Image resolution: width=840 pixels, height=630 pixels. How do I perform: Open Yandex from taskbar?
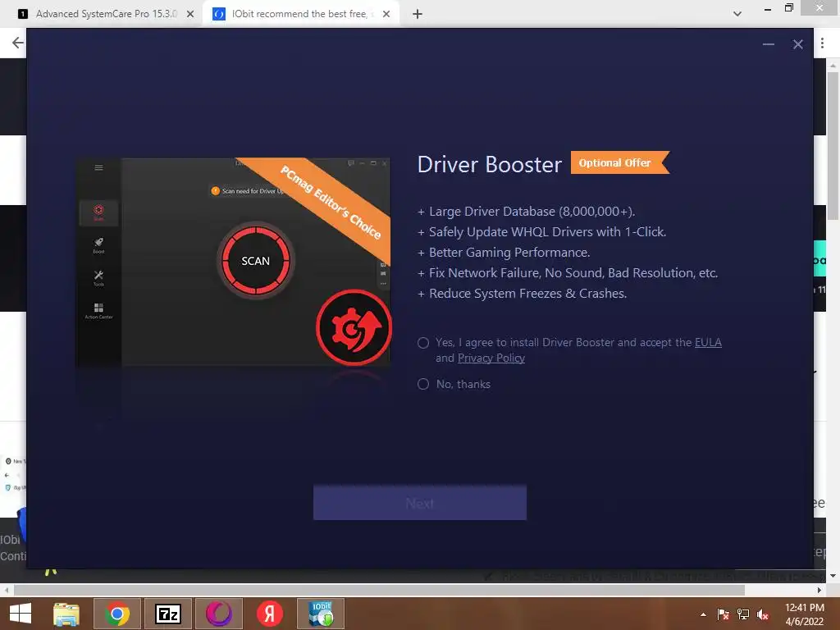[269, 614]
